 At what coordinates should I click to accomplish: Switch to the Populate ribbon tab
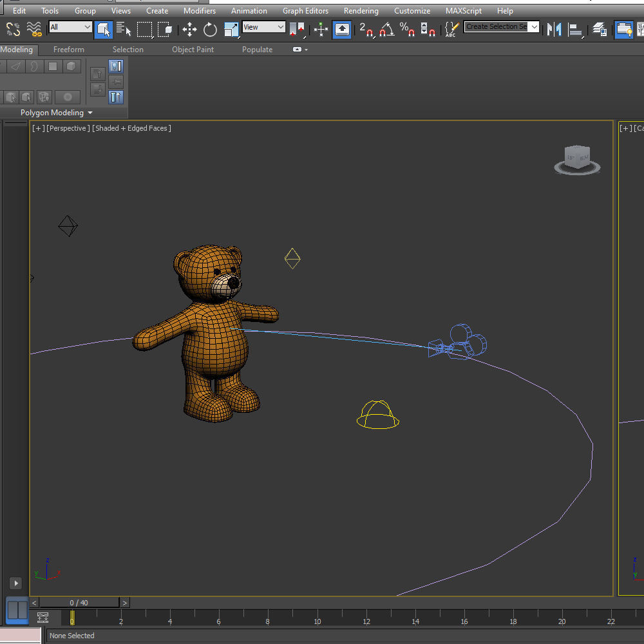click(x=257, y=50)
